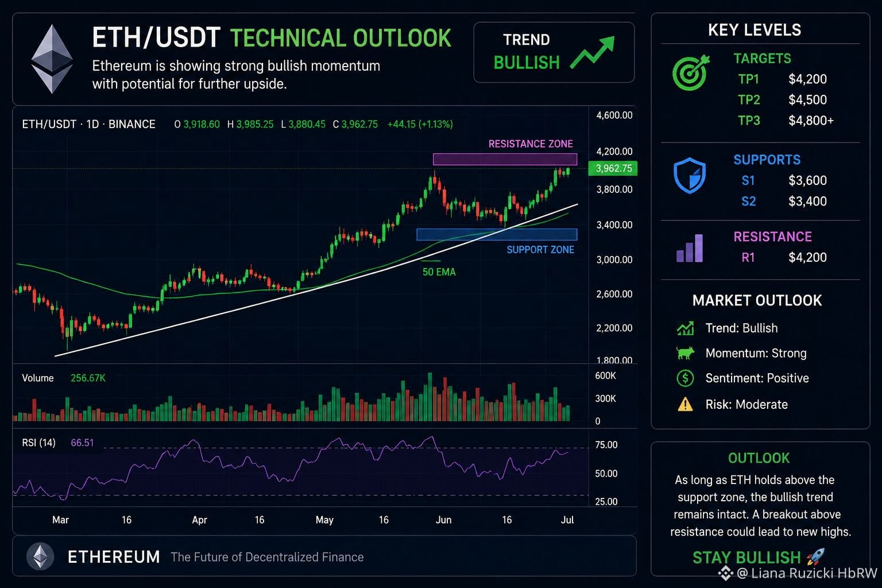Click the '+44.15 (+1.13%)' change value
This screenshot has height=588, width=882.
[420, 124]
